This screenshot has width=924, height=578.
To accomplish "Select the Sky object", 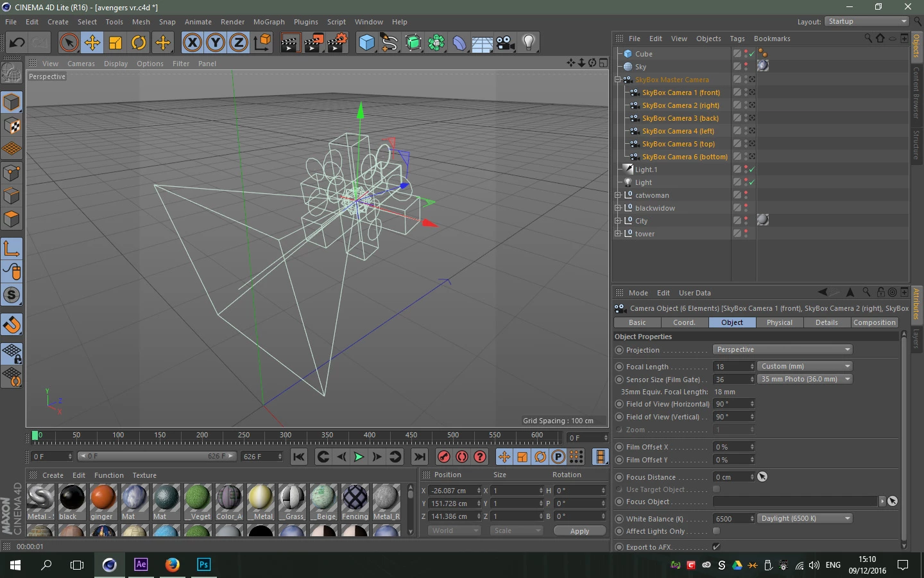I will [640, 67].
